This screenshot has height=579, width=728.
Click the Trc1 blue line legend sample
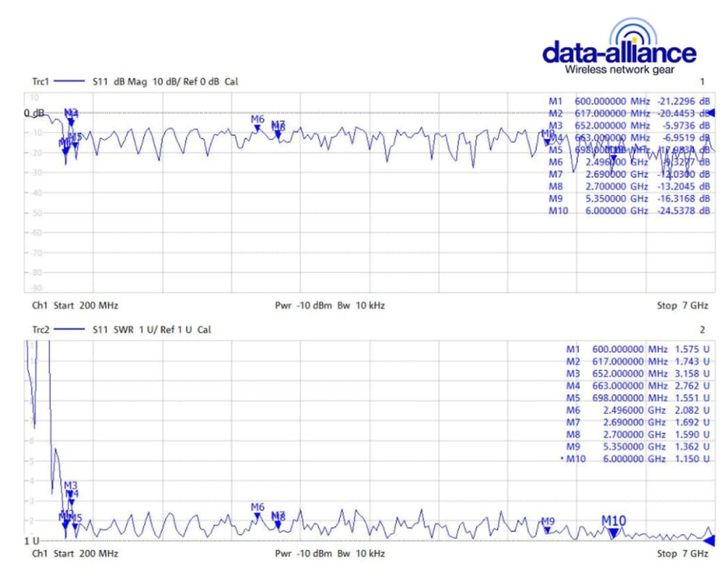69,82
